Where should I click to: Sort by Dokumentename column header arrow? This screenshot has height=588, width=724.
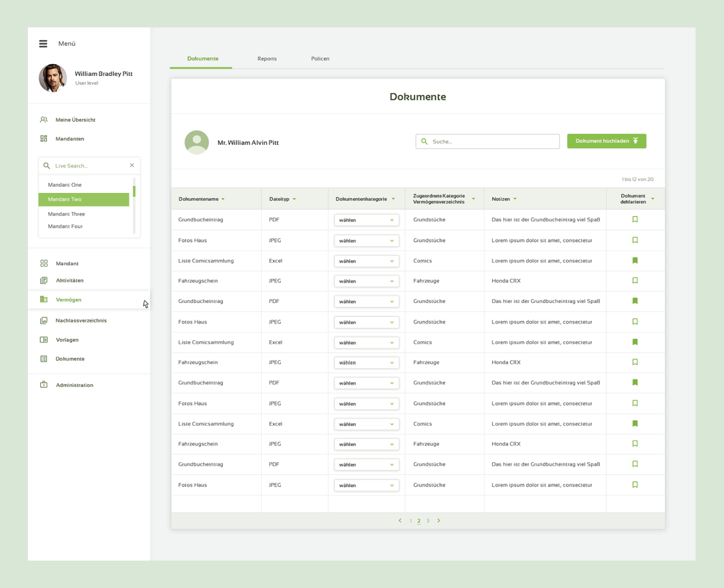coord(223,199)
